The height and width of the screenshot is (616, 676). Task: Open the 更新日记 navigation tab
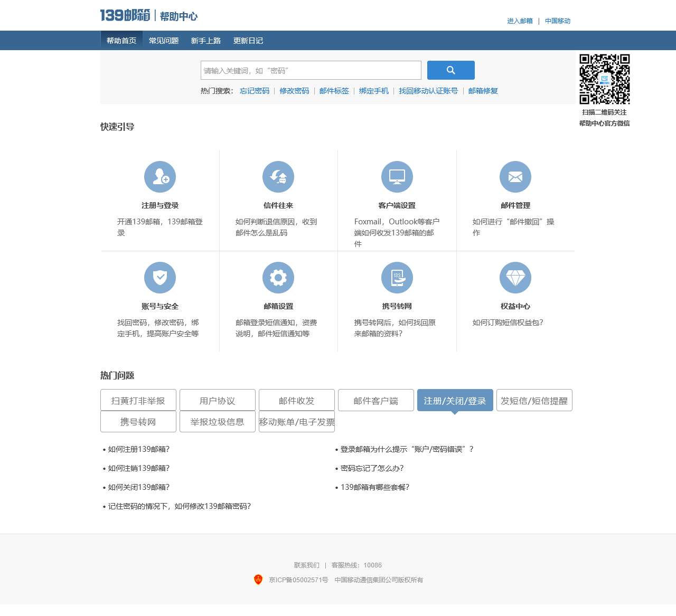248,41
